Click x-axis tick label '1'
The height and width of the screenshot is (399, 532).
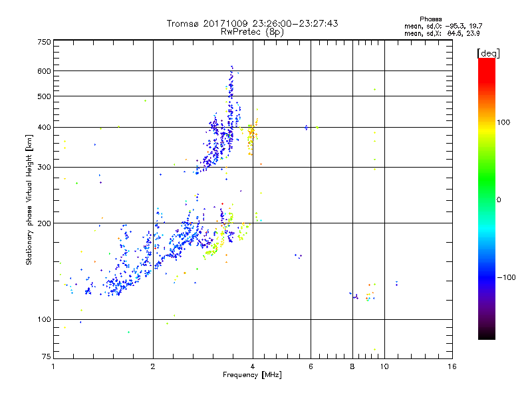tap(53, 366)
